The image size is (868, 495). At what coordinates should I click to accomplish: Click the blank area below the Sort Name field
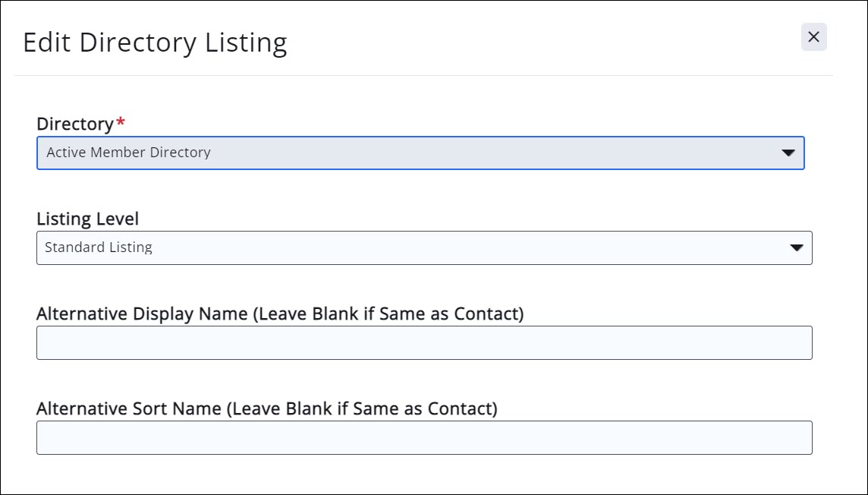coord(423,475)
